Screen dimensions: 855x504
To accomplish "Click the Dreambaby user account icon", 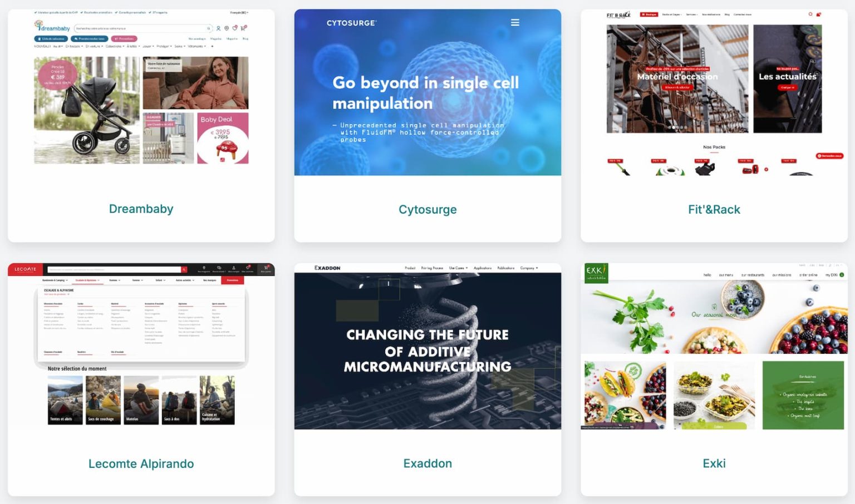I will [x=218, y=28].
